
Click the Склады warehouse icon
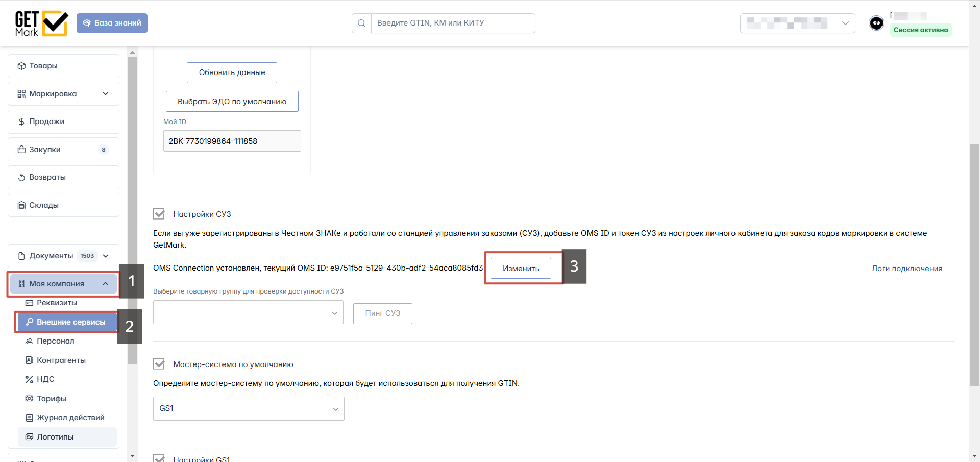(x=21, y=205)
